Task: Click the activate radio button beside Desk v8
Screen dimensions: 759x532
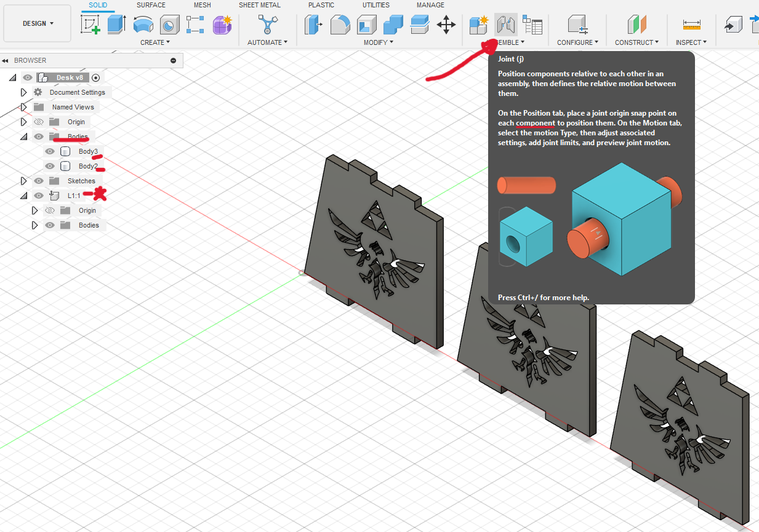Action: 95,77
